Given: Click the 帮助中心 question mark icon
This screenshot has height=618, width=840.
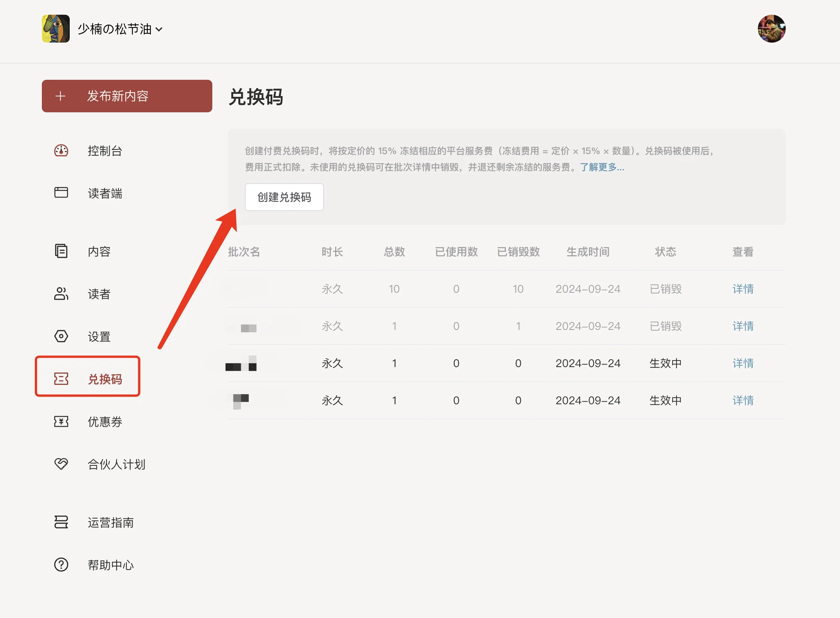Looking at the screenshot, I should click(61, 565).
